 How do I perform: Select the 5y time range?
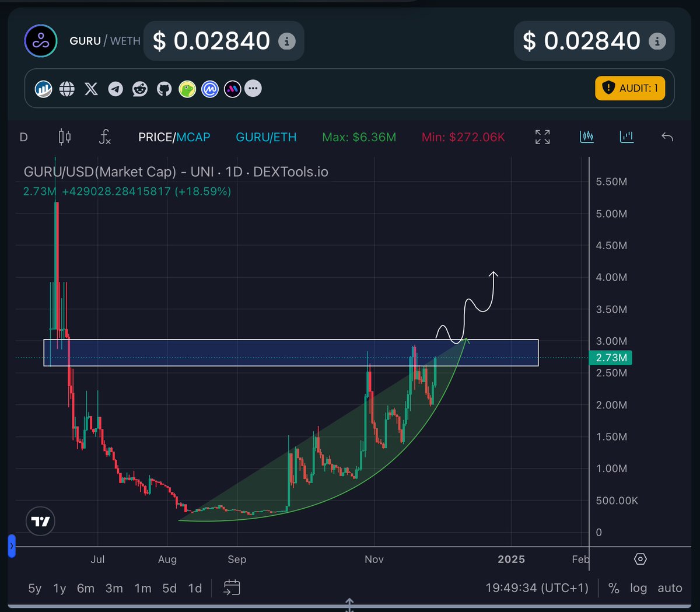tap(35, 588)
